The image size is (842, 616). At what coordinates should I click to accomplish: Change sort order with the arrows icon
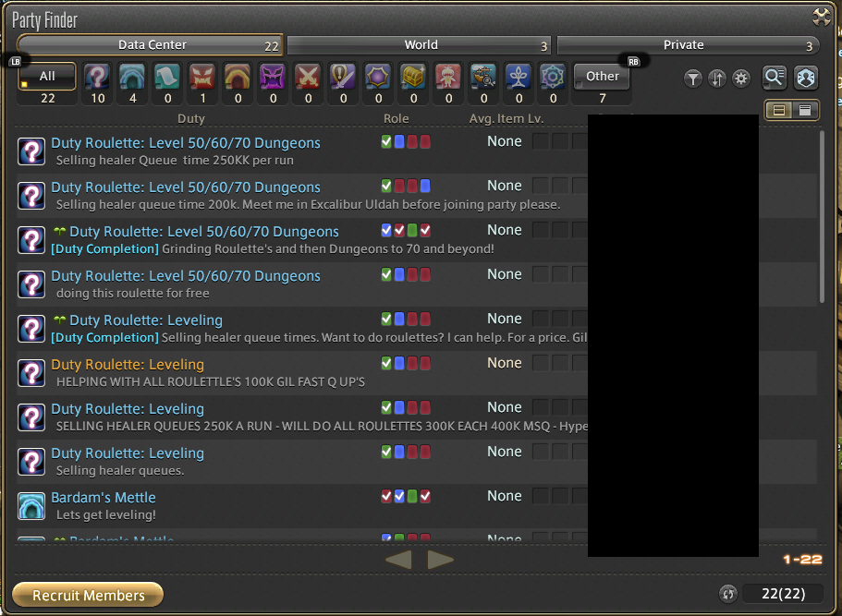[716, 79]
